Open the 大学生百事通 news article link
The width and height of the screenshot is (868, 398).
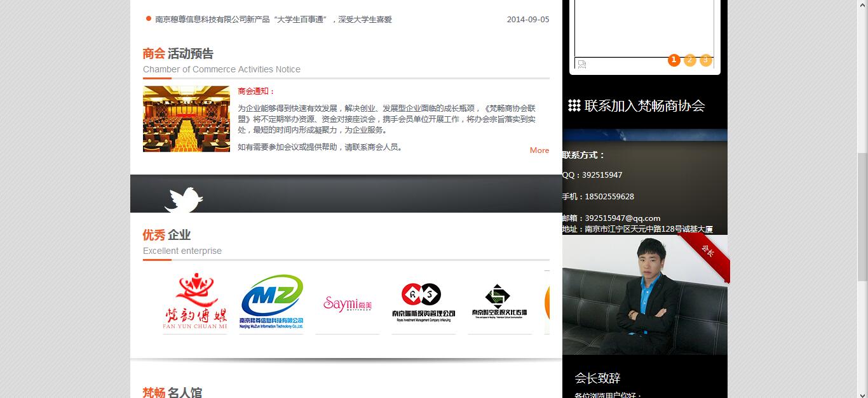coord(273,20)
